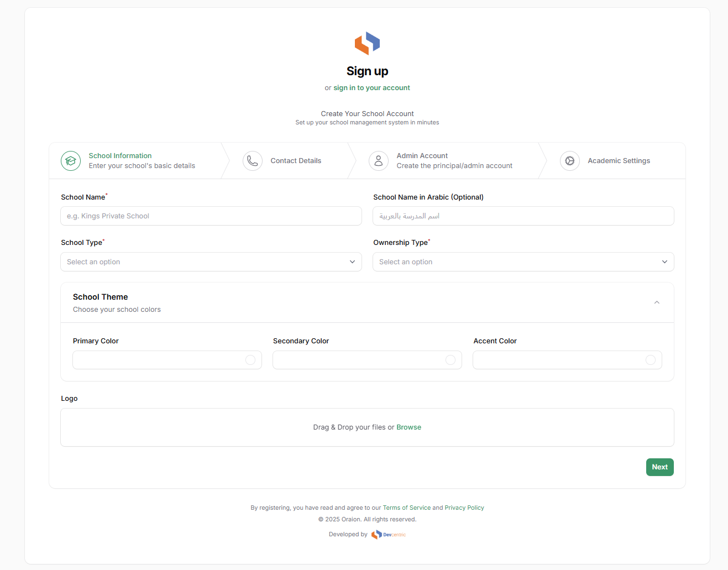Viewport: 728px width, 570px height.
Task: Switch to the Academic Settings step
Action: click(x=619, y=161)
